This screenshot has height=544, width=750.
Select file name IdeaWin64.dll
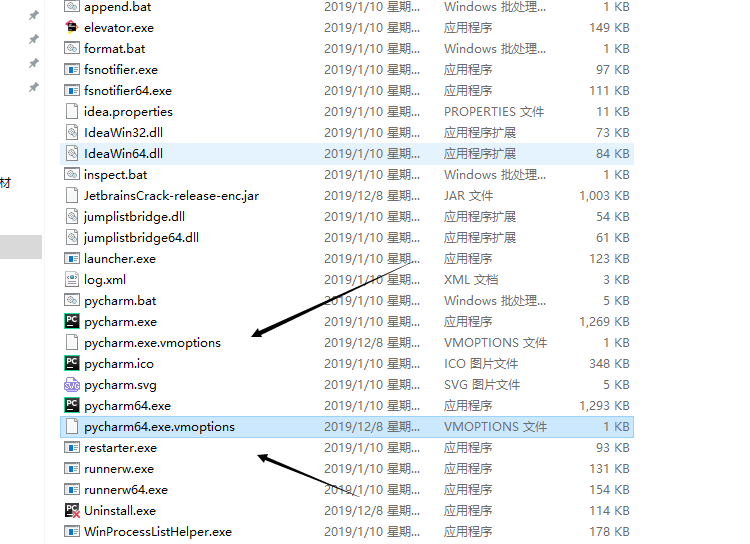[123, 154]
